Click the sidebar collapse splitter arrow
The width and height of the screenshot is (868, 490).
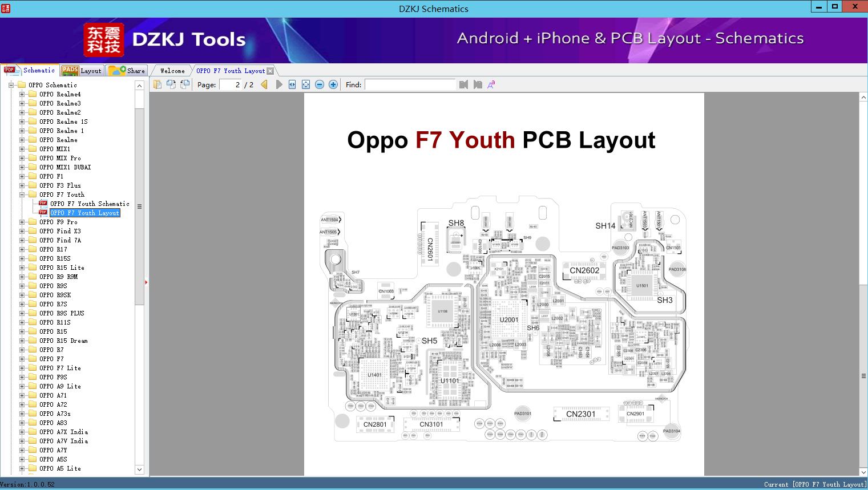(146, 282)
